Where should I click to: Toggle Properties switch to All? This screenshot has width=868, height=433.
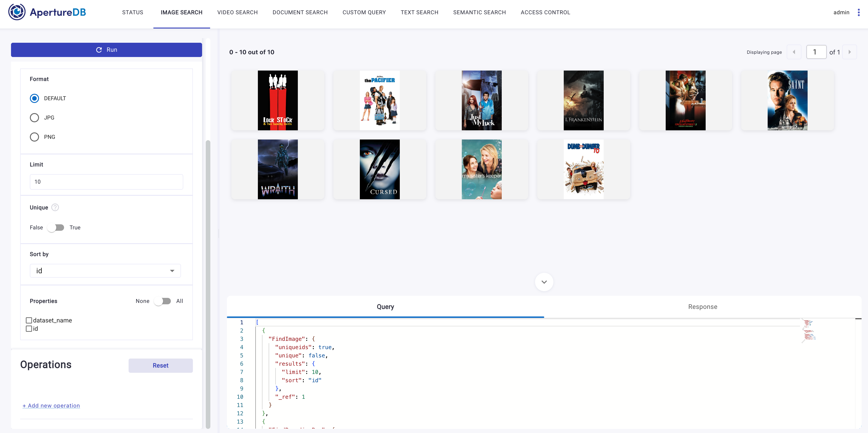point(162,301)
